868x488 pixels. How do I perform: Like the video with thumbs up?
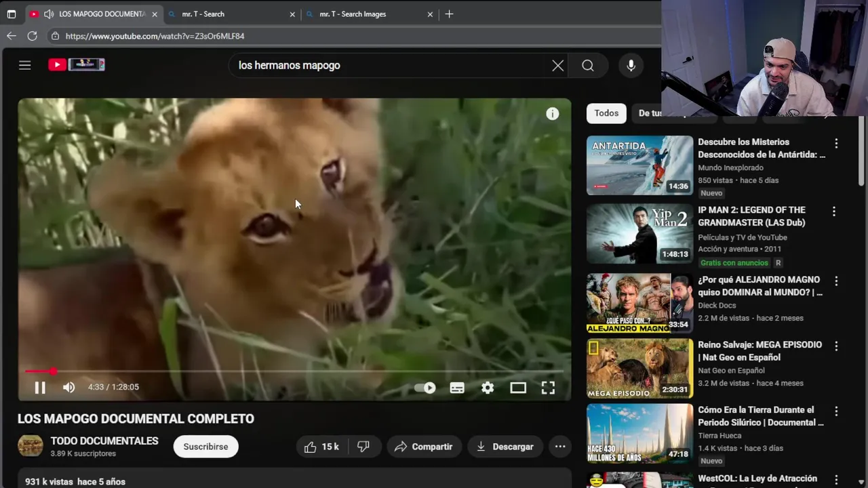coord(321,447)
